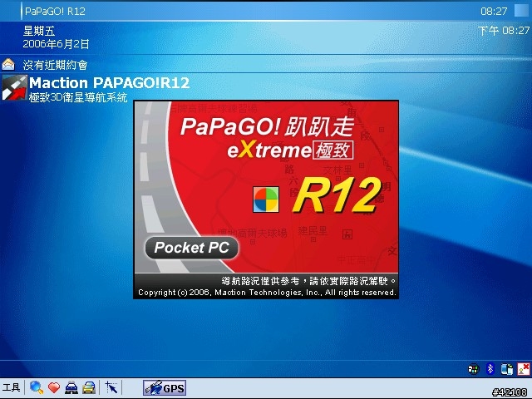Click the 下午 08:27 clock text

click(x=504, y=31)
